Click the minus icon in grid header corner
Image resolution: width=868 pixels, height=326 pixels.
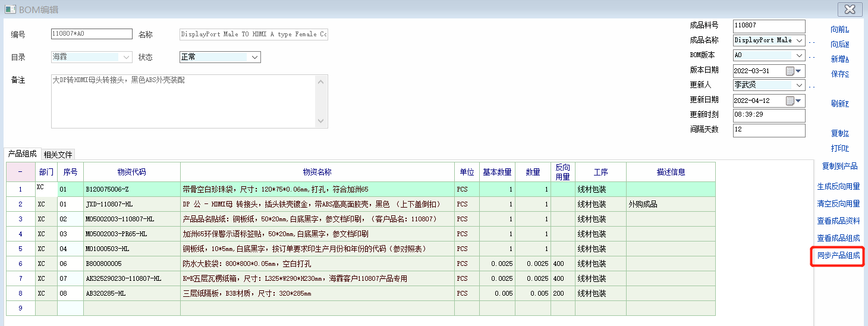point(20,172)
